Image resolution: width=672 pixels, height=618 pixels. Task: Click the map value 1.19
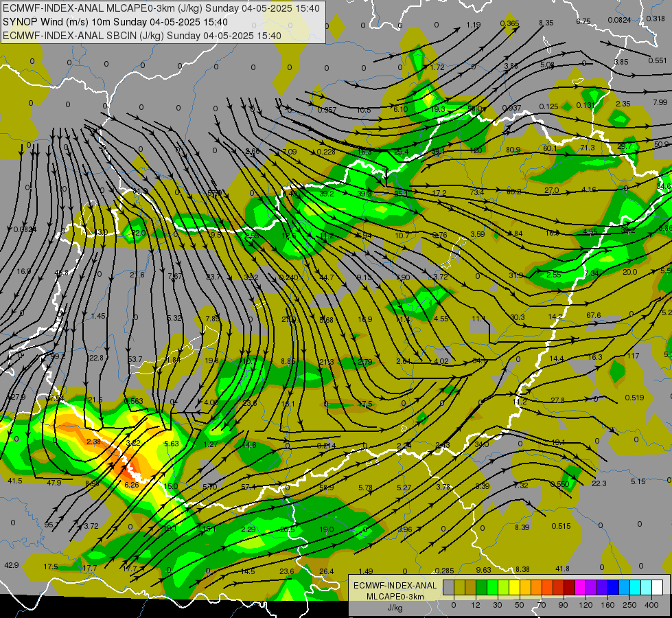coord(473,25)
